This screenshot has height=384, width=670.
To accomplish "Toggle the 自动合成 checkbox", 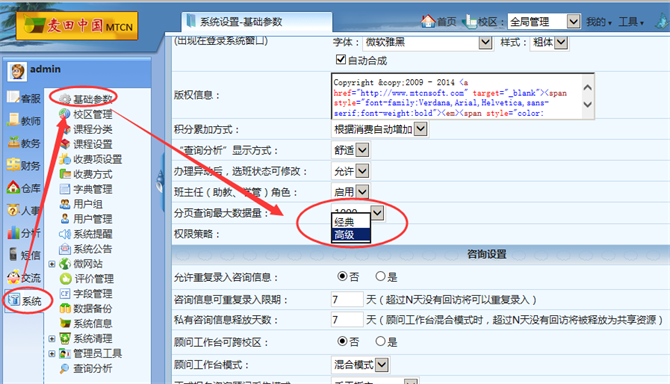I will tap(341, 59).
